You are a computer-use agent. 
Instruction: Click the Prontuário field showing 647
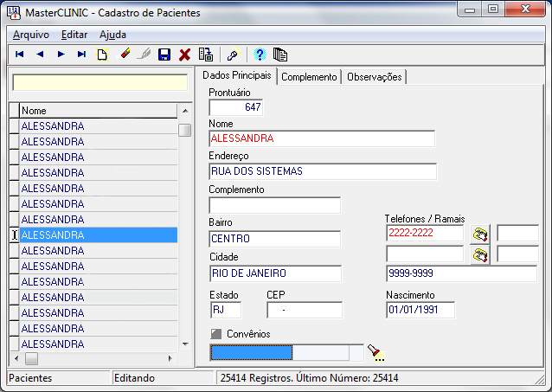coord(236,107)
